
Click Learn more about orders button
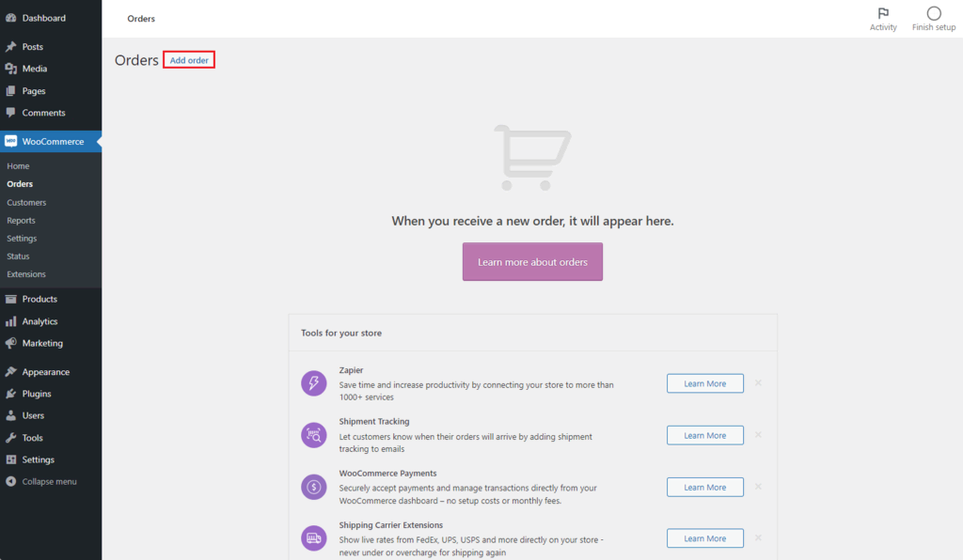[532, 262]
